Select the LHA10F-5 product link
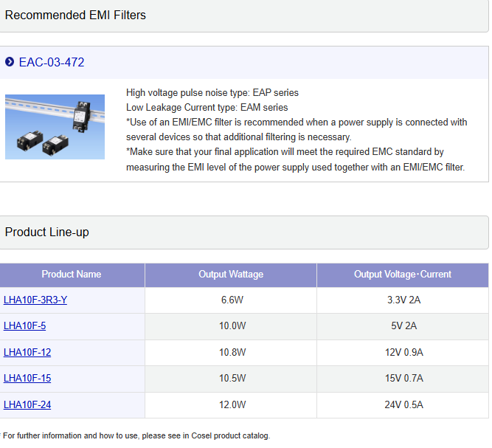Image resolution: width=492 pixels, height=448 pixels. click(x=24, y=325)
